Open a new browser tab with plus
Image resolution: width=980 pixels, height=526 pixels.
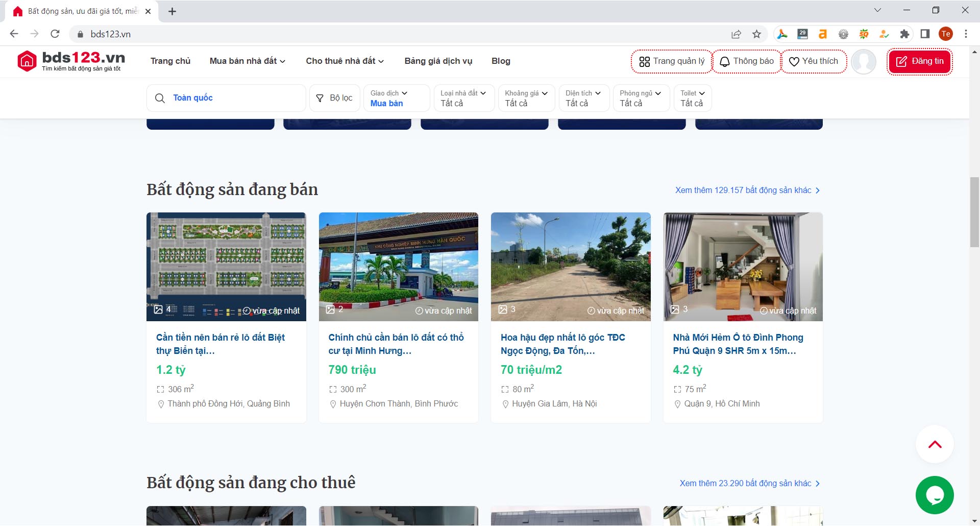coord(172,11)
